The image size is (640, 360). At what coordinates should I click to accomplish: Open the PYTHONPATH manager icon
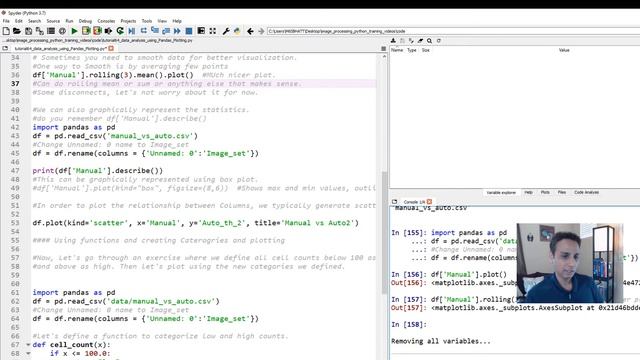(237, 31)
